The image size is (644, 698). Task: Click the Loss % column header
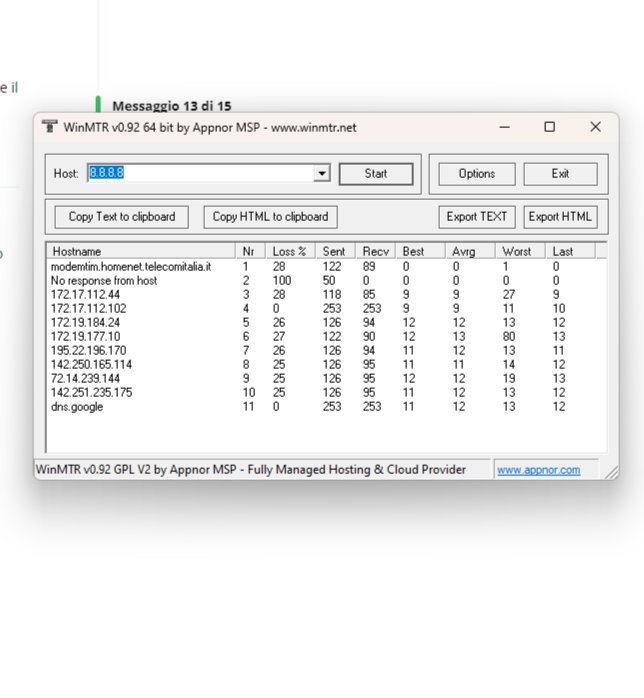[x=290, y=251]
